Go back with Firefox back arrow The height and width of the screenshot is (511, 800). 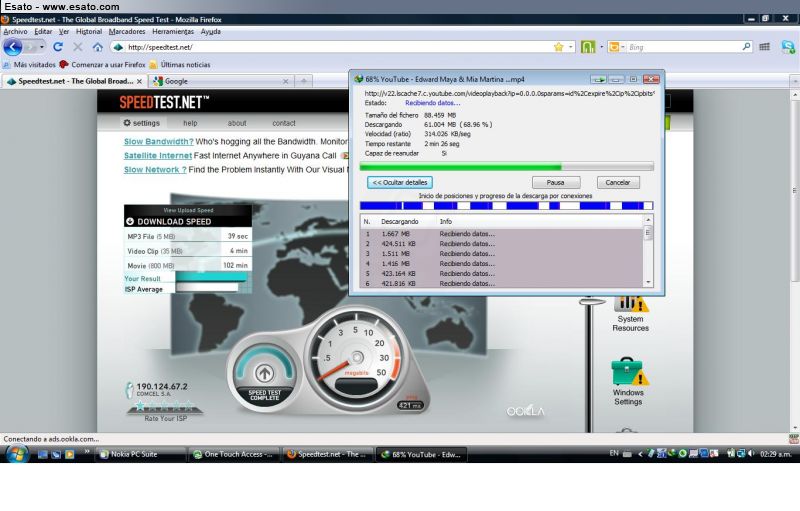point(12,47)
